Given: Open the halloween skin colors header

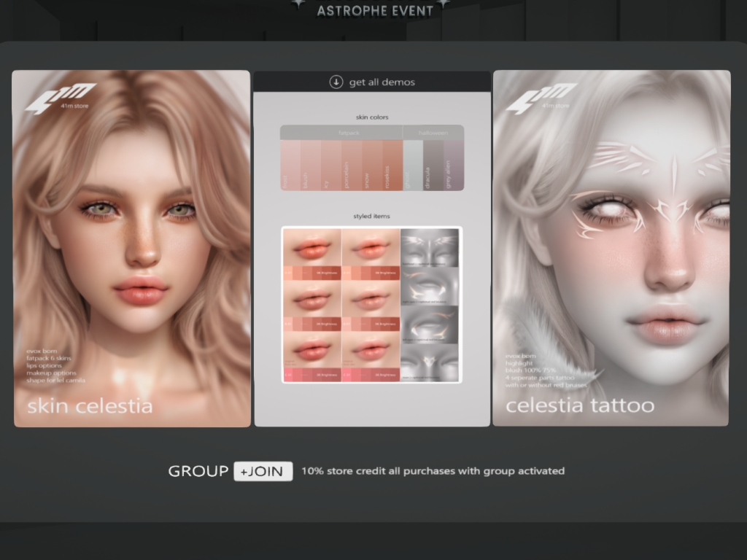Looking at the screenshot, I should pyautogui.click(x=433, y=133).
